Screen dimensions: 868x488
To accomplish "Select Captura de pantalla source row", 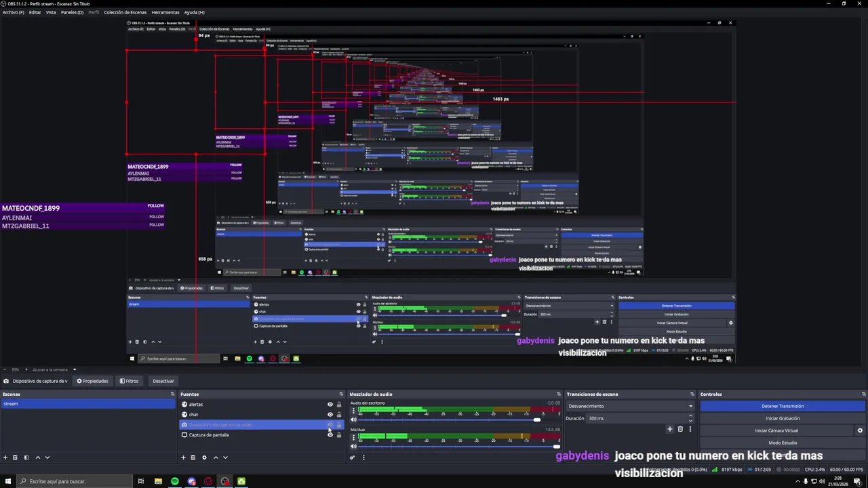I will pos(261,435).
